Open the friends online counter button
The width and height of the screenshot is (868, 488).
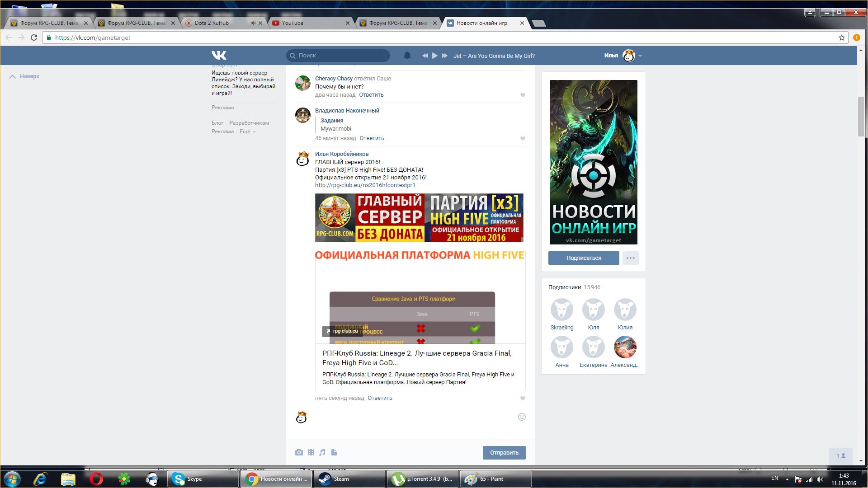[x=841, y=456]
